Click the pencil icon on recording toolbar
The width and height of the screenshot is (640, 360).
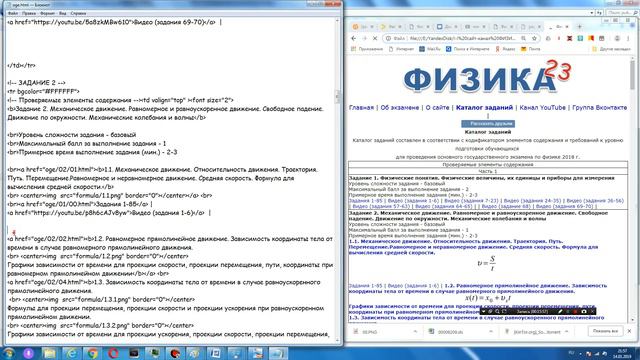point(560,311)
